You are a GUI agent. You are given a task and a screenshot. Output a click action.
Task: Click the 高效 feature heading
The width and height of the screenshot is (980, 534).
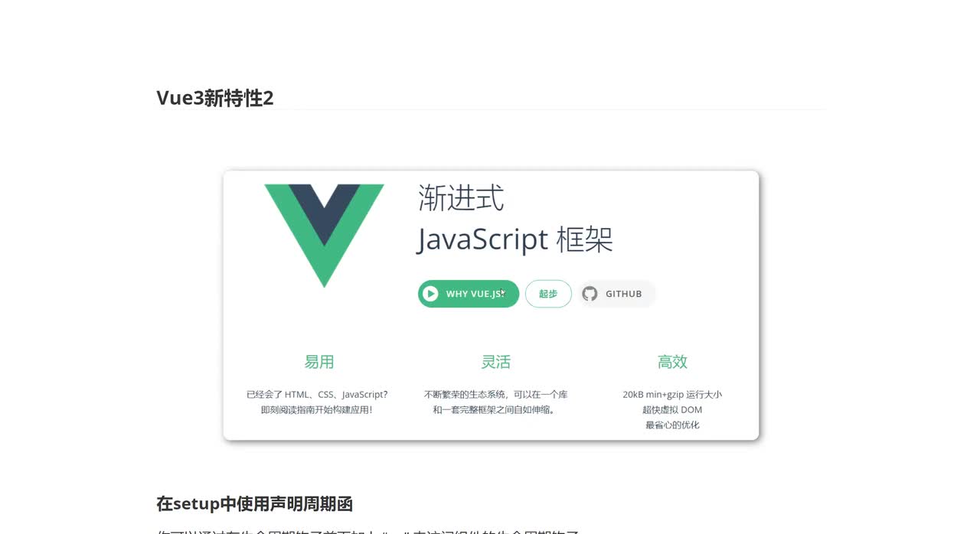pyautogui.click(x=672, y=362)
